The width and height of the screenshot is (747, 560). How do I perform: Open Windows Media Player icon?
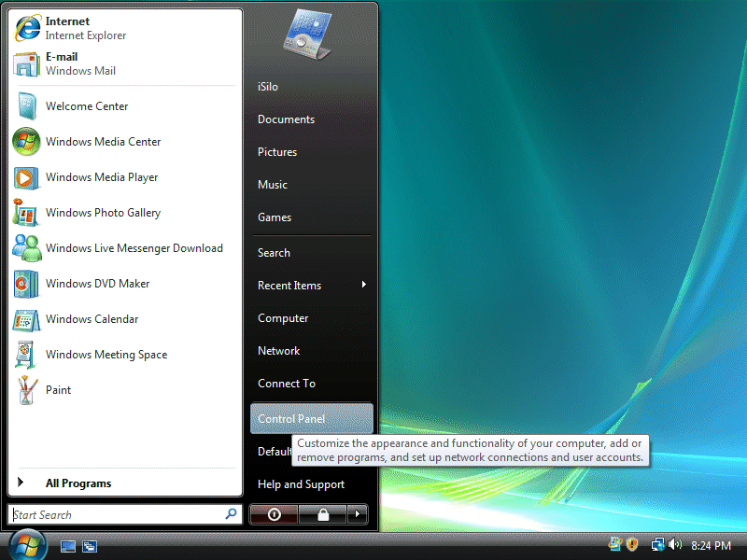(26, 177)
